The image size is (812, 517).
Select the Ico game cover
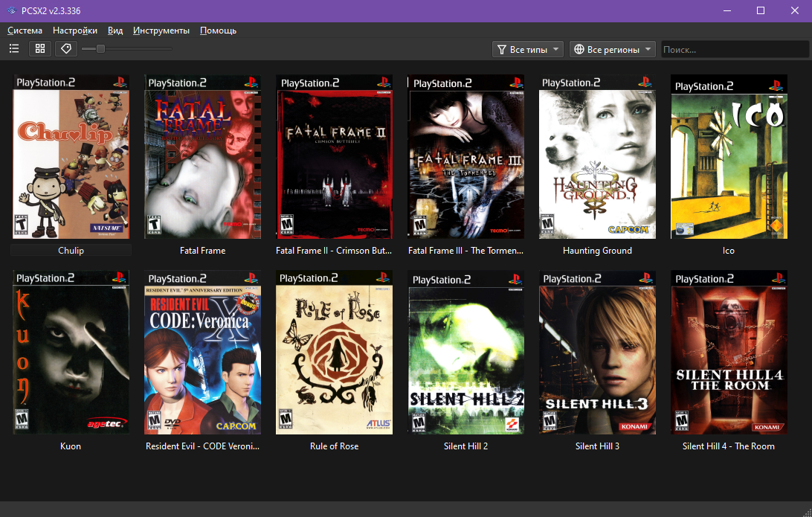729,156
